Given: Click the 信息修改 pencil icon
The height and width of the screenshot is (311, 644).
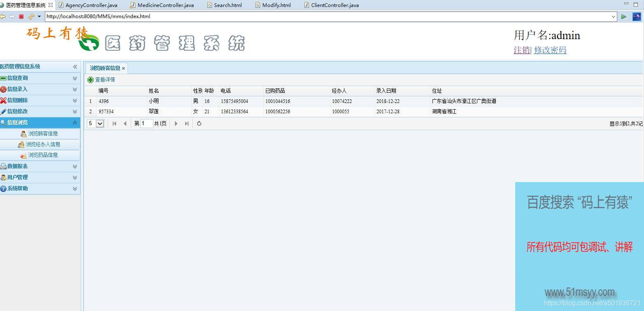Looking at the screenshot, I should [3, 112].
